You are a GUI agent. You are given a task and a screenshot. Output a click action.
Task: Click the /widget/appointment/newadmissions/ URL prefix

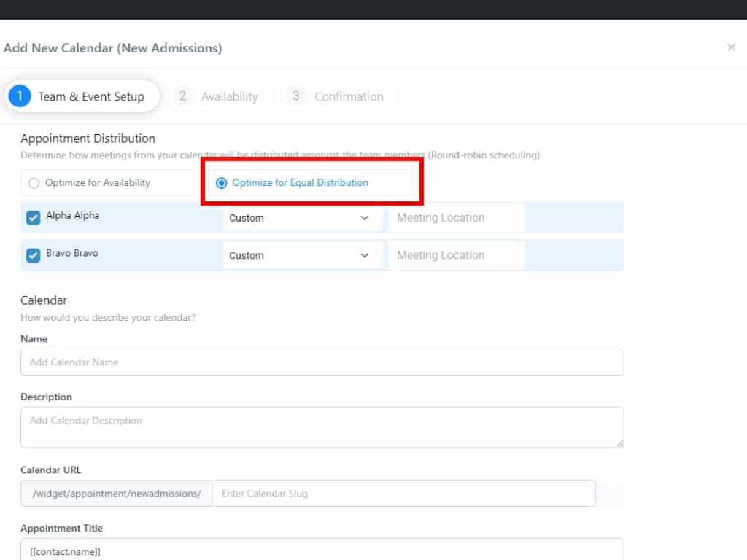[117, 494]
